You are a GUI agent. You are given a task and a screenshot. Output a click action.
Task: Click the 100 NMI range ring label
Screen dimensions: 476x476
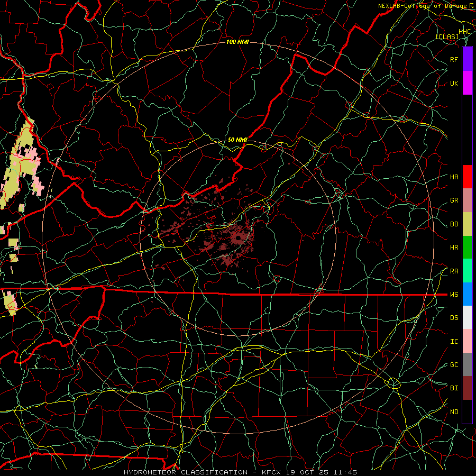tap(237, 42)
